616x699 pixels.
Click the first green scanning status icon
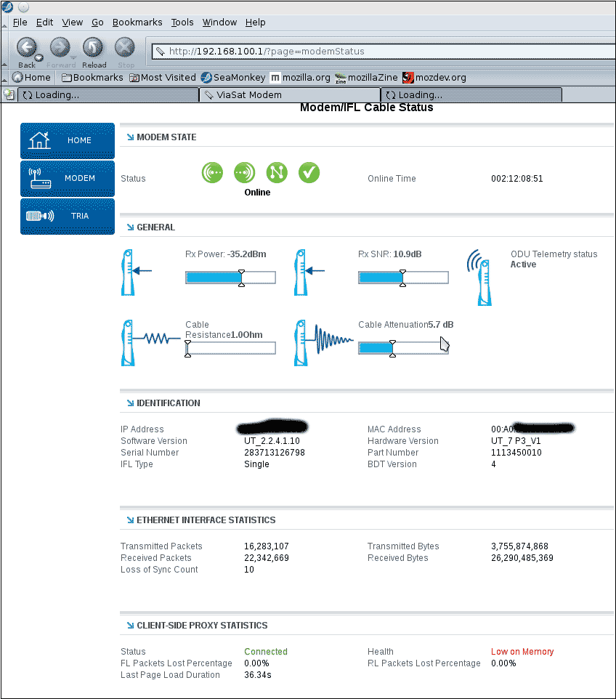[x=212, y=172]
